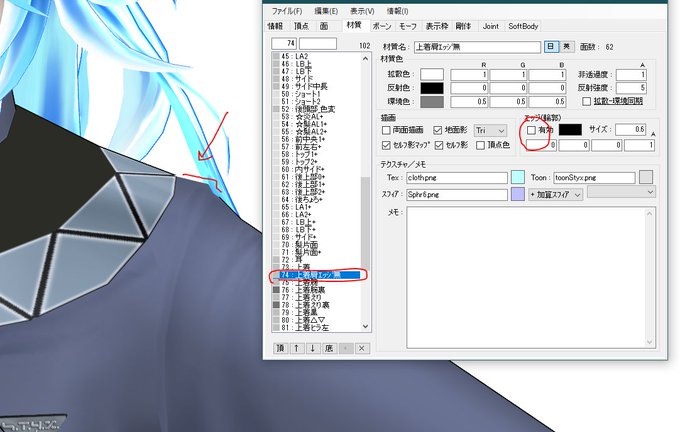Toggle the セルフ影 self shadow checkbox
Screen dimensions: 680x432
[439, 145]
